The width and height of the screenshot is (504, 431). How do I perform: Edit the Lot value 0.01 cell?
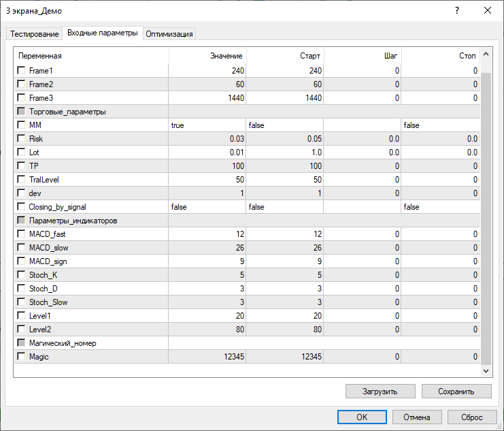click(x=207, y=153)
